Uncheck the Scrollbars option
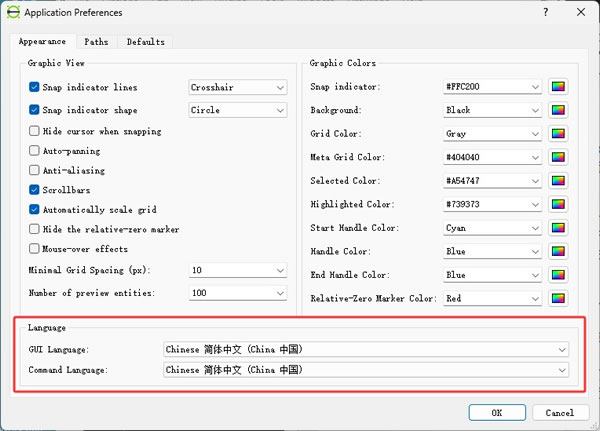Screen dimensions: 600x431 (34, 189)
